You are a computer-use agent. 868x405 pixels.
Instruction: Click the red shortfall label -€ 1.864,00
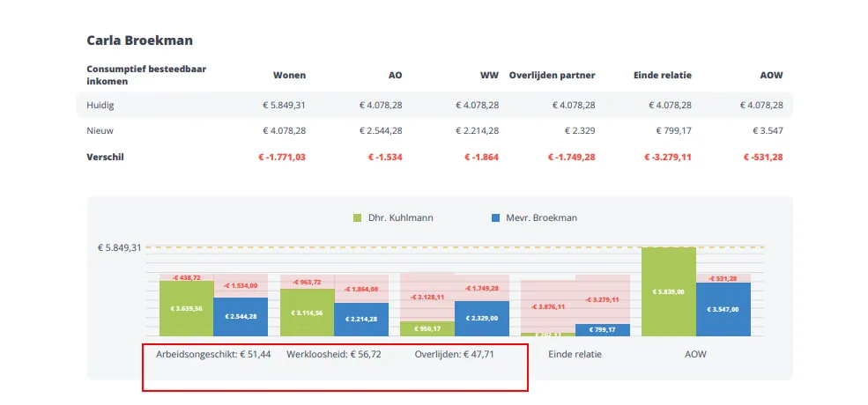click(361, 289)
